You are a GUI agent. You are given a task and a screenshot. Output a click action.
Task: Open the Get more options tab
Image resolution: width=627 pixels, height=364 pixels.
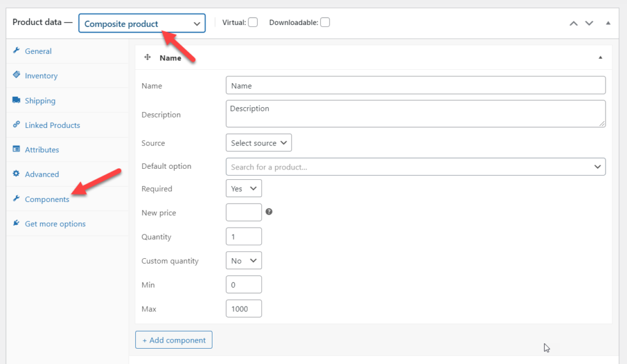67,224
